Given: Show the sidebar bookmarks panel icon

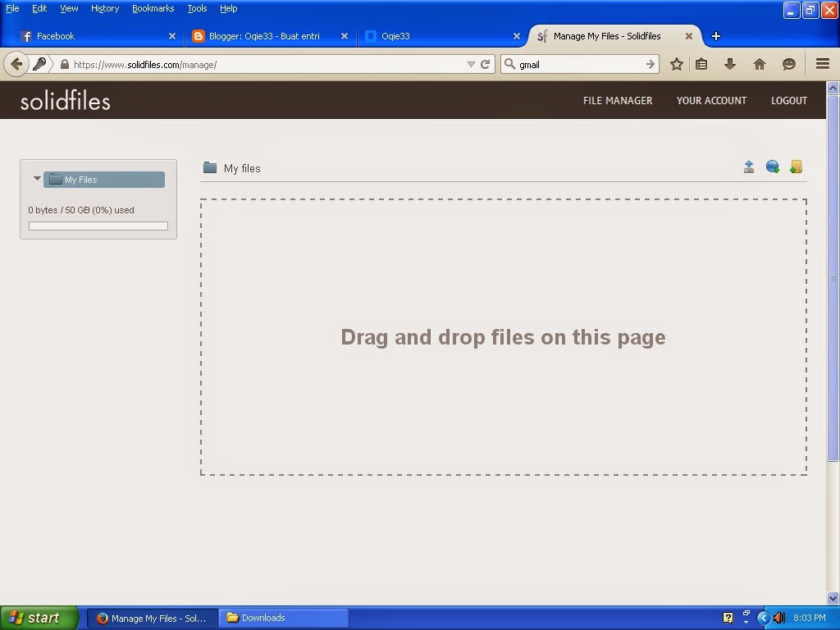Looking at the screenshot, I should coord(702,63).
